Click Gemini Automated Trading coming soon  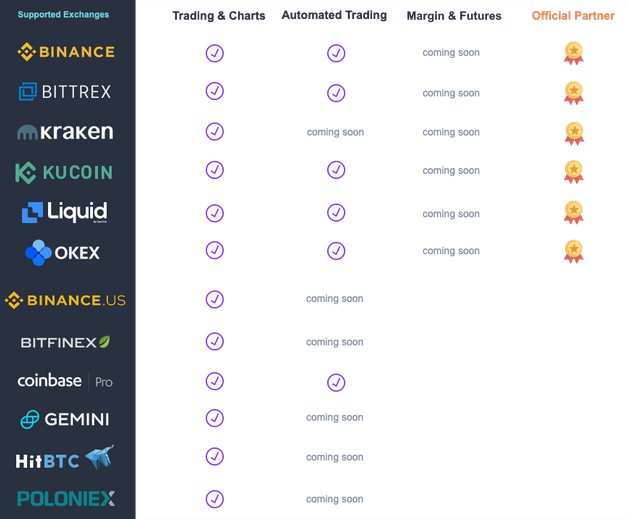point(334,418)
